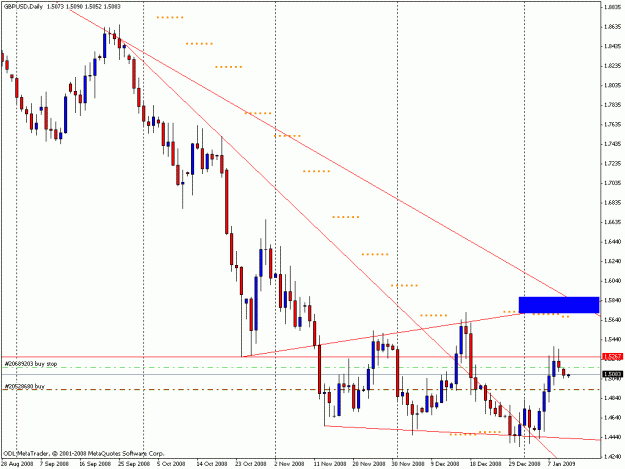Click the 1.6835 price axis label
Screen dimensions: 625x469
coord(613,202)
